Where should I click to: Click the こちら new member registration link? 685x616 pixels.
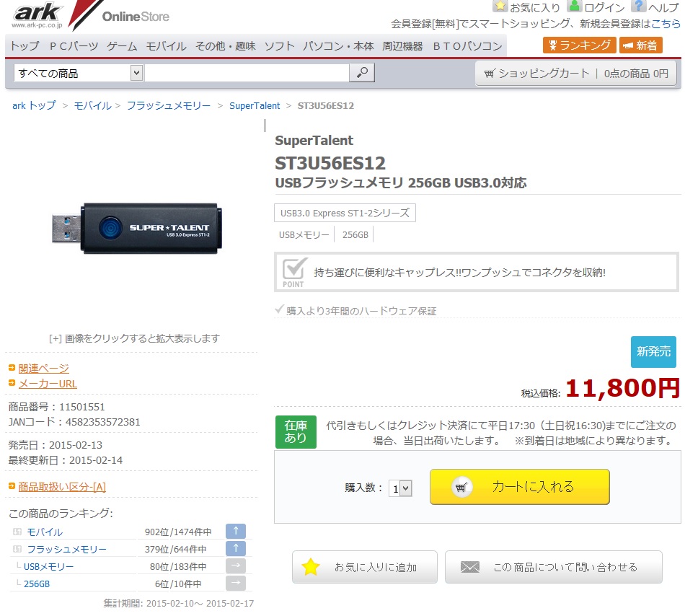666,24
